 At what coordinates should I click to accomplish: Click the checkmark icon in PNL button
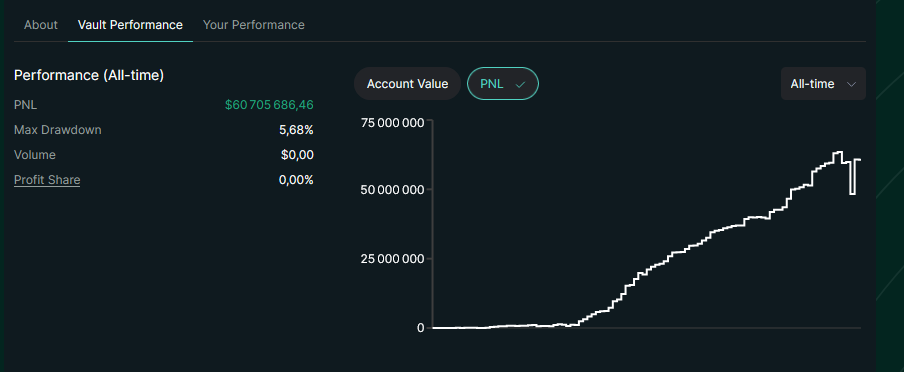(520, 84)
